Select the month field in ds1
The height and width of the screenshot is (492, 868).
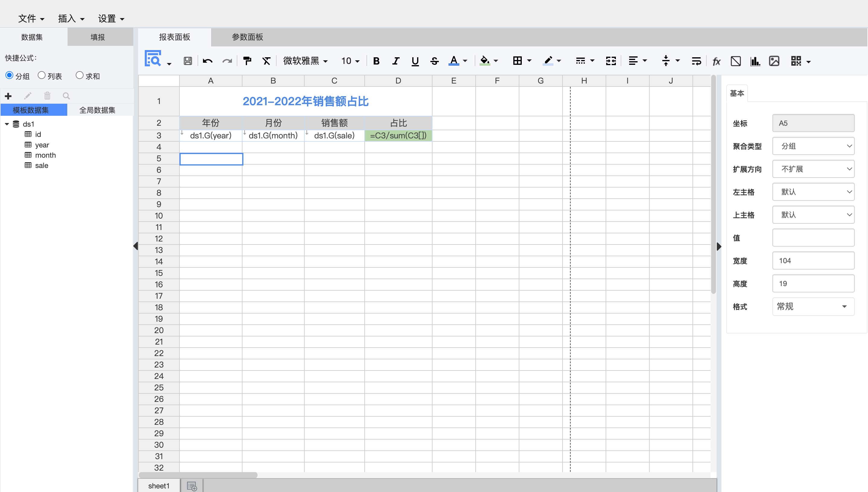click(45, 155)
